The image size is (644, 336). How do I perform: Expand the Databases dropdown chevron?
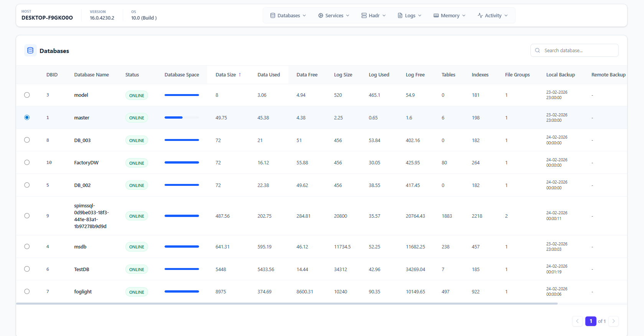tap(305, 16)
